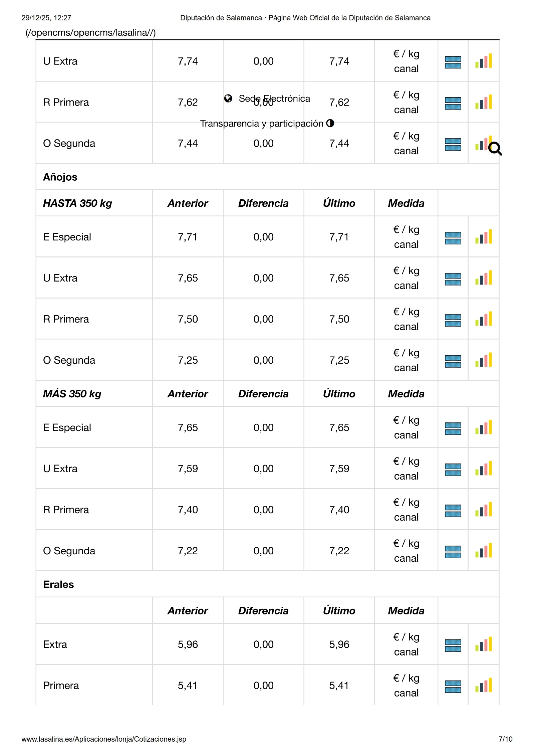Open the table icon for E Especial 7,65
This screenshot has height=756, width=534.
453,428
